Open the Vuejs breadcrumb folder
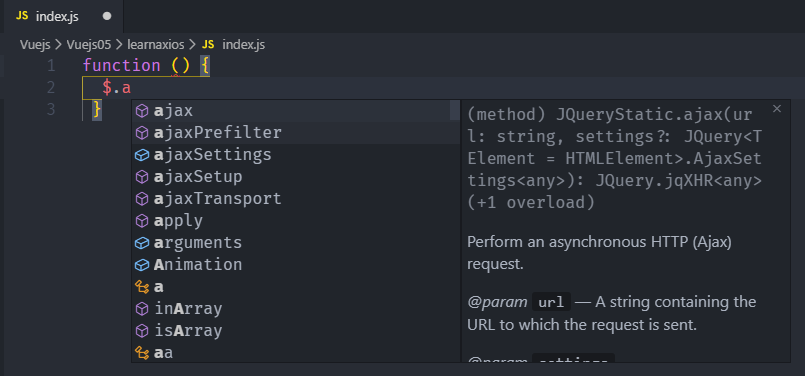 point(35,45)
